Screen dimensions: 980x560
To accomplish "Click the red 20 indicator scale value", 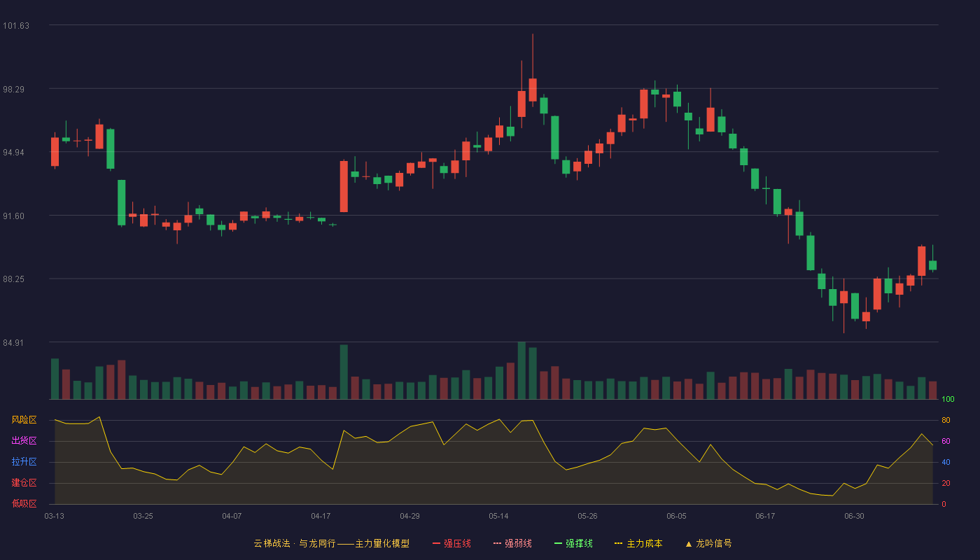I will click(946, 483).
